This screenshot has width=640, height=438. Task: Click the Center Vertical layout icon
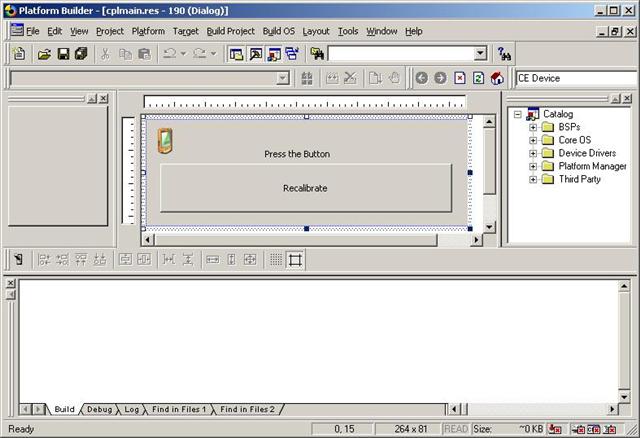click(125, 259)
